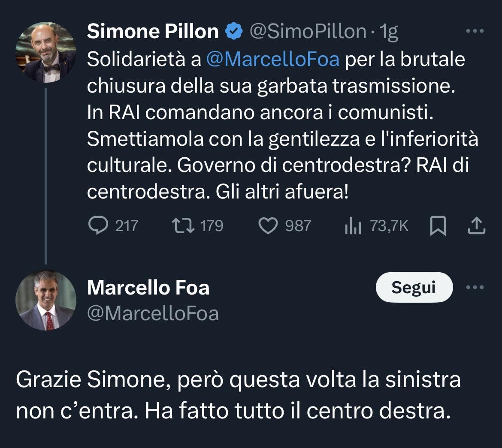Screen dimensions: 502x448
Task: Click the reply text starting with Grazie Simone
Action: pyautogui.click(x=238, y=395)
